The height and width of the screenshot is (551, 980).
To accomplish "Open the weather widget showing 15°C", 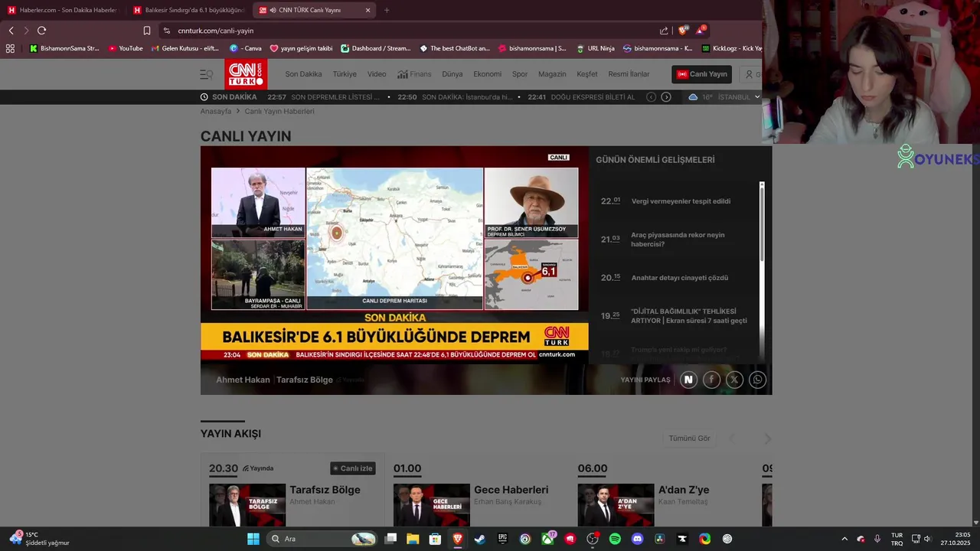I will click(40, 539).
